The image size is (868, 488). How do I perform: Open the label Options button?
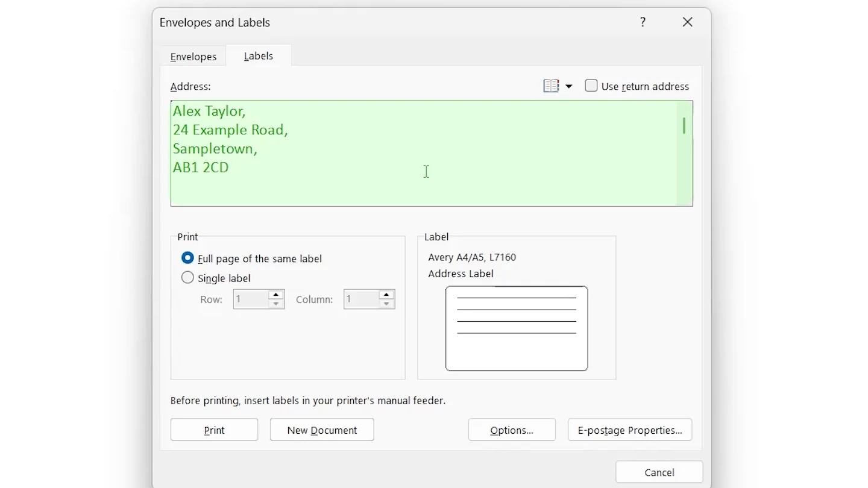coord(512,430)
